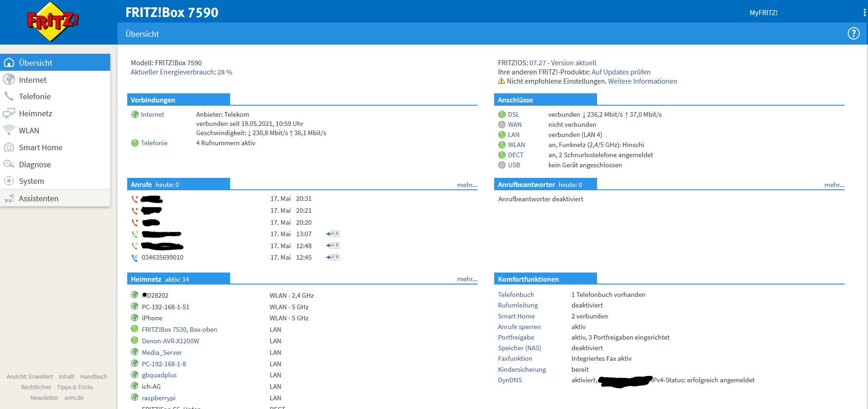
Task: Open the Telefonbuch comfort function
Action: coord(516,295)
